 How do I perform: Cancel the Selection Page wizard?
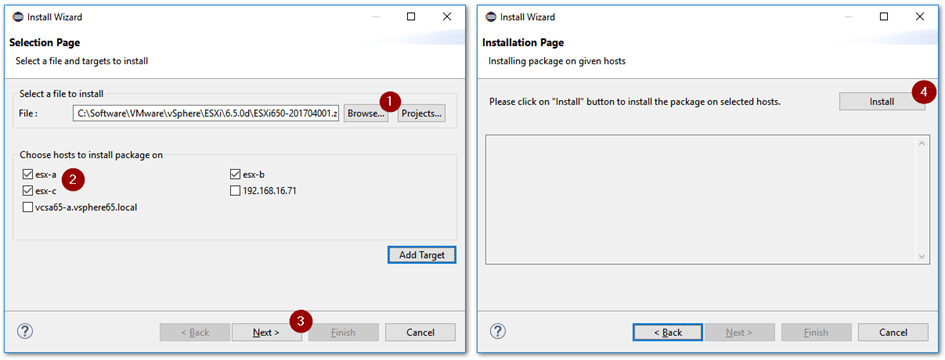click(x=420, y=332)
